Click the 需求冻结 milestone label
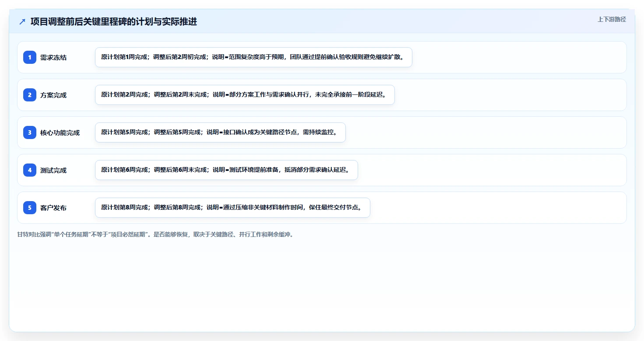The width and height of the screenshot is (644, 341). coord(53,57)
